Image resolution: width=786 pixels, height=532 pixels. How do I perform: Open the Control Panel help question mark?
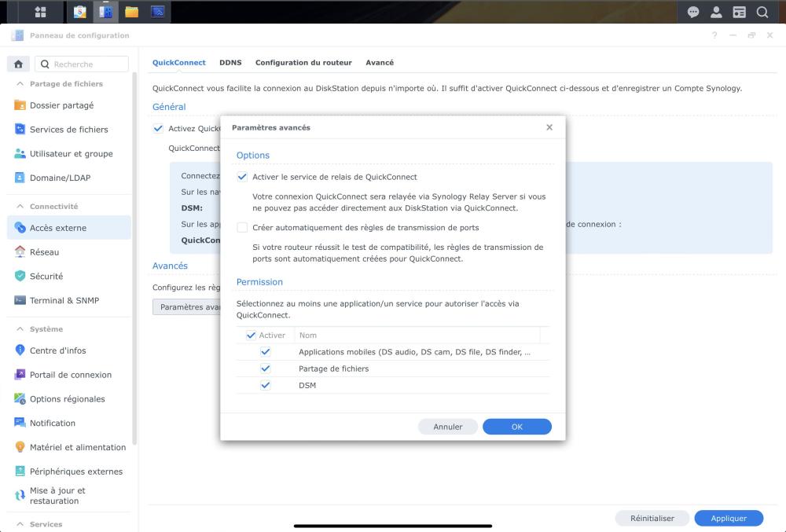click(714, 35)
